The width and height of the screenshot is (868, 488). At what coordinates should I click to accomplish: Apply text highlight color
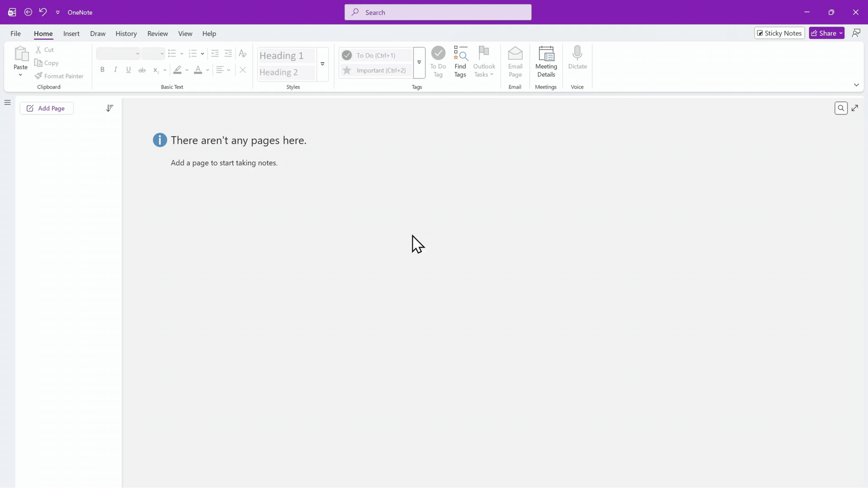tap(177, 70)
